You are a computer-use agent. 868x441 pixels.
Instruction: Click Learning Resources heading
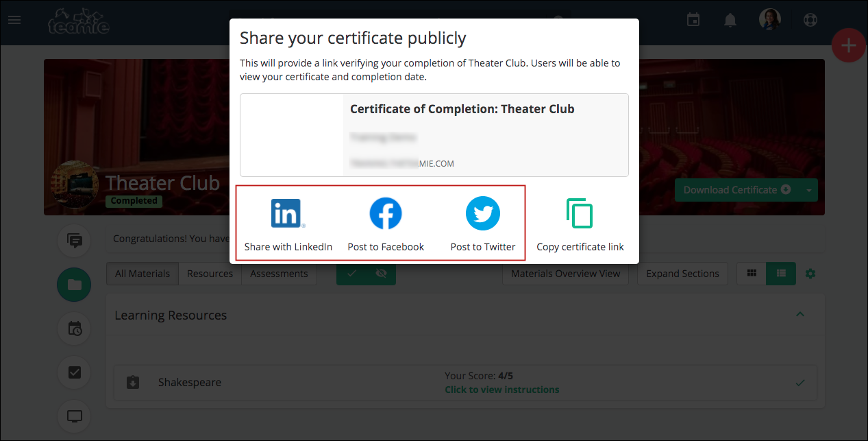pos(171,315)
